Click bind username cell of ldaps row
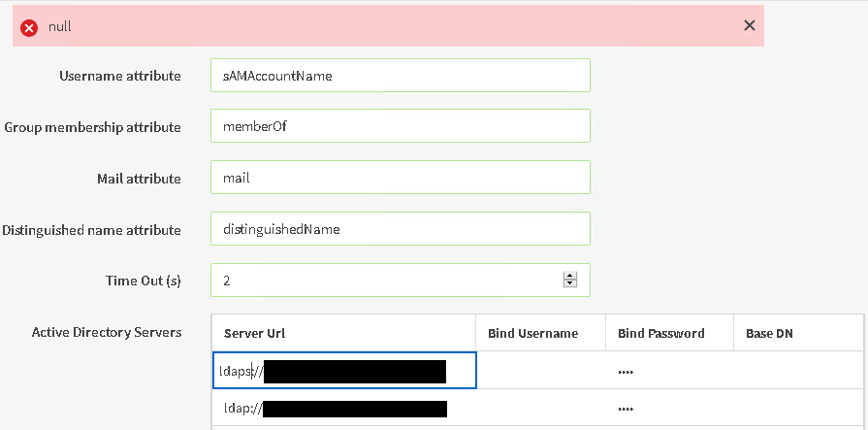Image resolution: width=868 pixels, height=430 pixels. pos(541,370)
